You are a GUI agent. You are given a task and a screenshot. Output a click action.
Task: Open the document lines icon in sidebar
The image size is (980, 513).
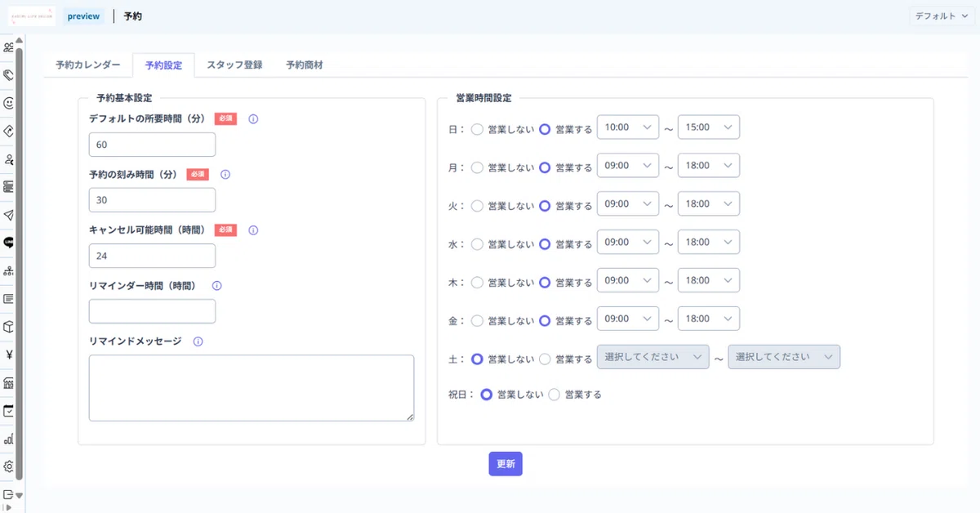pos(8,298)
